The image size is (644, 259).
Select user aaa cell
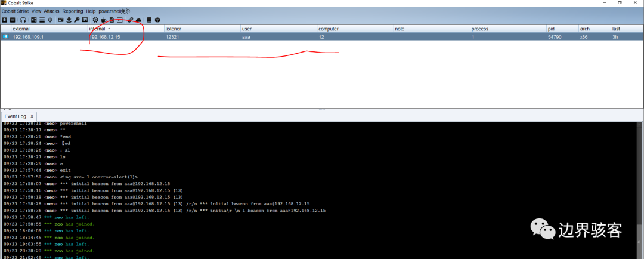coord(279,36)
